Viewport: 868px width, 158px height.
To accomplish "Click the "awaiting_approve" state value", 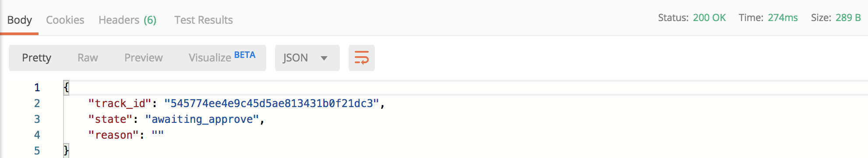I will pos(202,119).
